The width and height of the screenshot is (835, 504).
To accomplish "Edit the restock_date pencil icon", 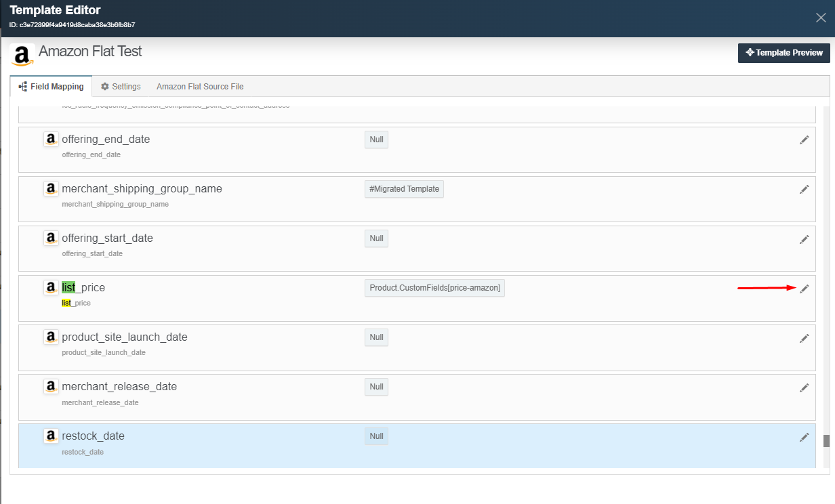I will 805,437.
